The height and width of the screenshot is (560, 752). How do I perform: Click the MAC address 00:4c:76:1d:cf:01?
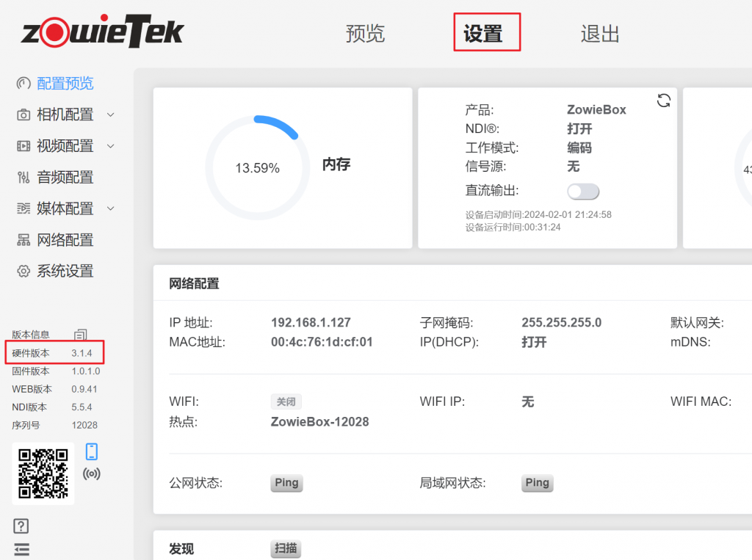point(322,342)
